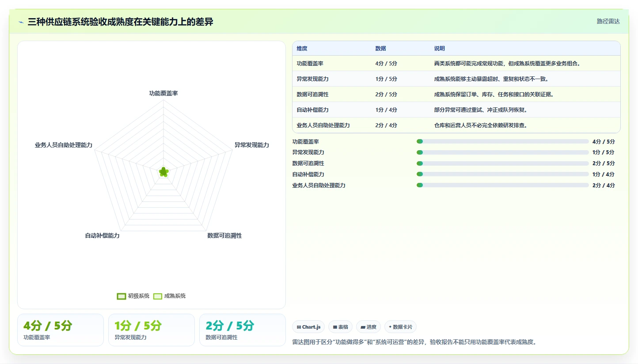Select the 功能覆盖率 cell in the table

click(331, 63)
